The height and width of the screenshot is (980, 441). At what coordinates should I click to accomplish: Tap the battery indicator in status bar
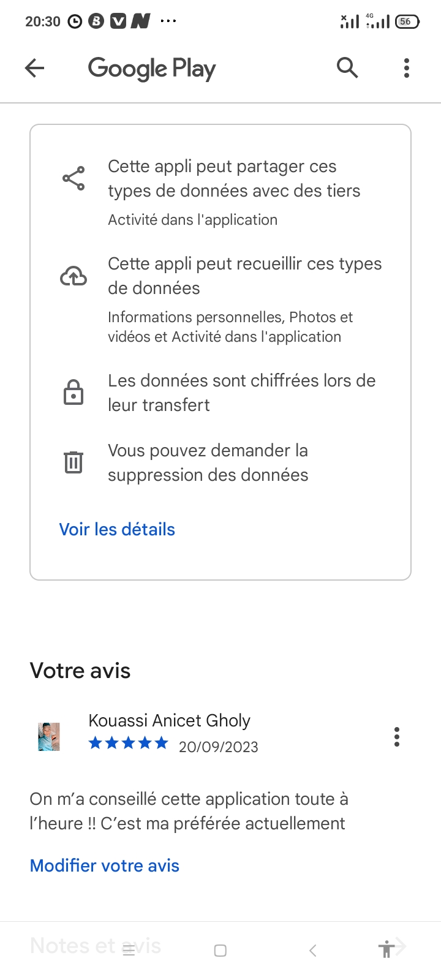pyautogui.click(x=407, y=21)
